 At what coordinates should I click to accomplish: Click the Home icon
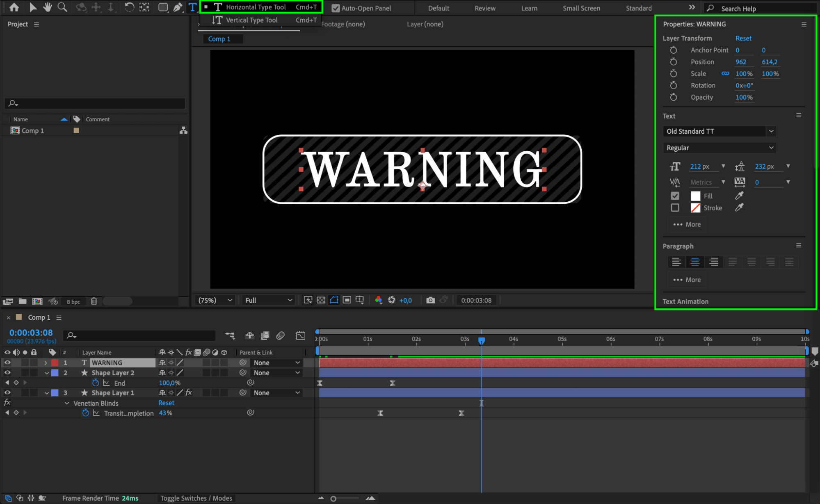[14, 7]
